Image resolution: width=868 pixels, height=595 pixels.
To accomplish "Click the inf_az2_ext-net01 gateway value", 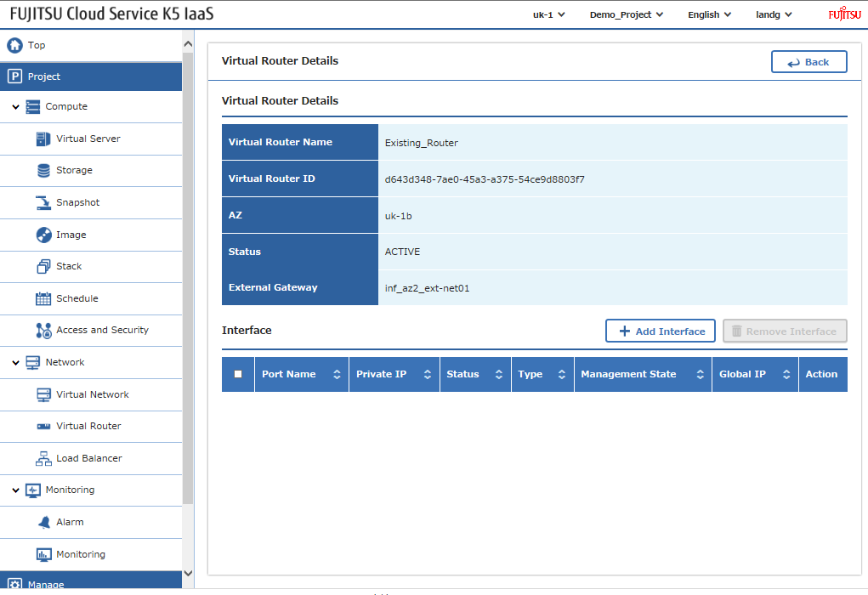I will click(x=427, y=288).
